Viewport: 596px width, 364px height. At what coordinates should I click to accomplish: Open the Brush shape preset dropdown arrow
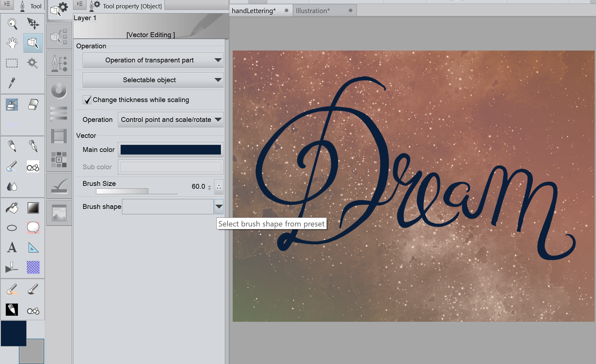(219, 207)
